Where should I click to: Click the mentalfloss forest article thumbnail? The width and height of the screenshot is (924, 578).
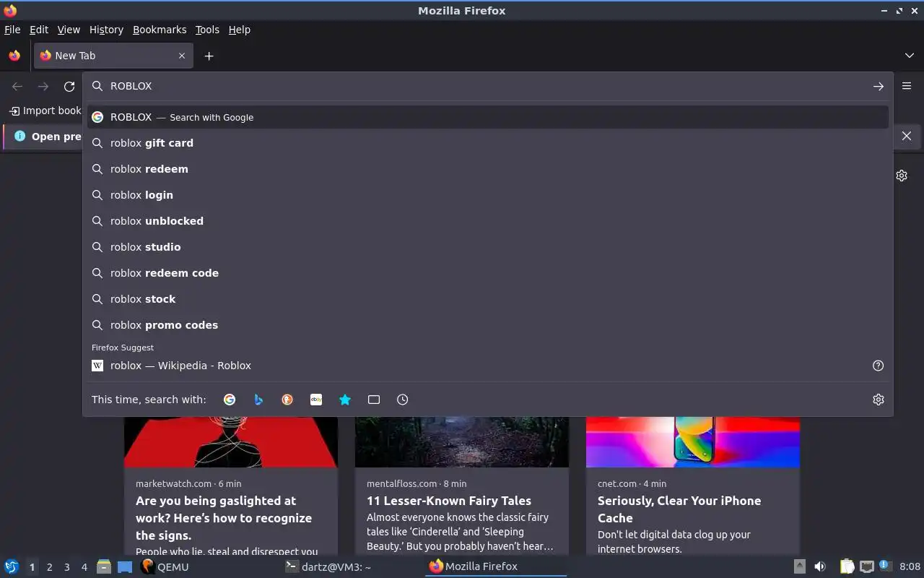[462, 442]
